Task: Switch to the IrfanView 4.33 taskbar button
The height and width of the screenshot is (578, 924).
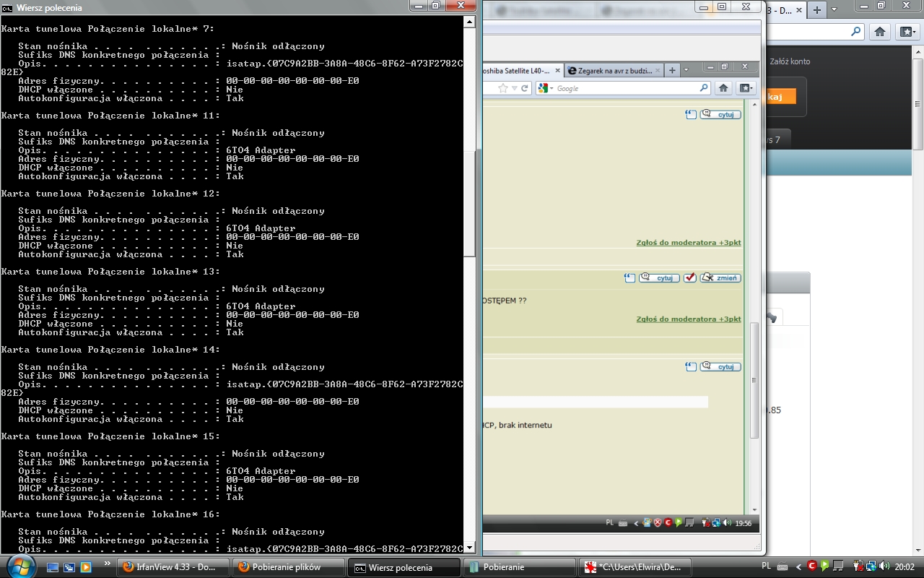Action: pos(173,567)
